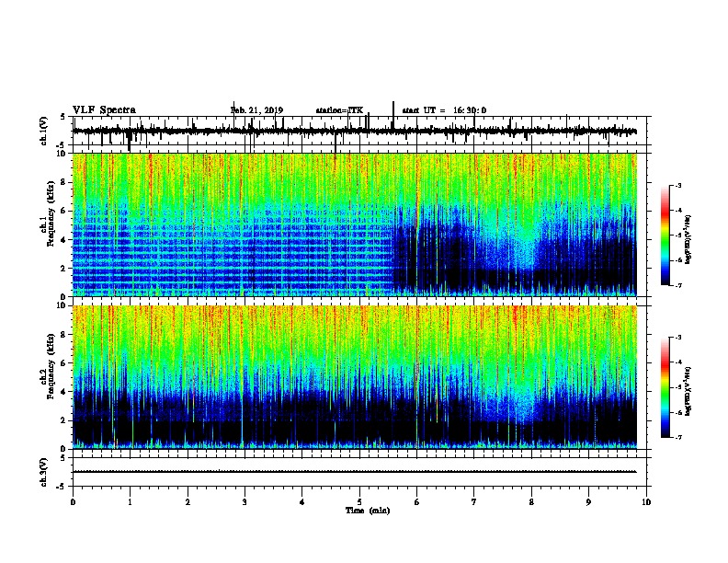Click the "ch.1(V)" waveform axis label

[44, 131]
